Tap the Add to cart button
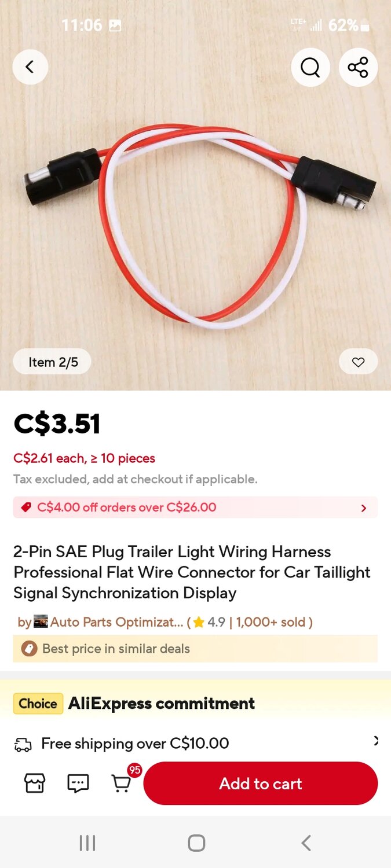The width and height of the screenshot is (391, 868). coord(261,784)
